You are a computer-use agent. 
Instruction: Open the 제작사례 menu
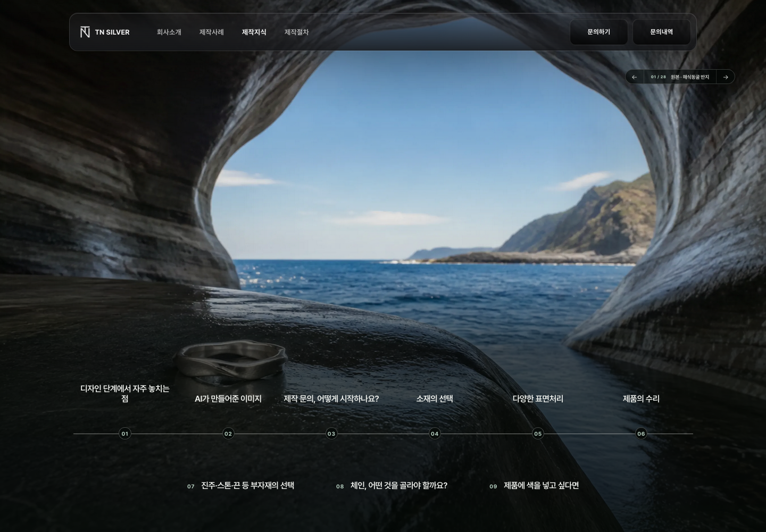click(x=212, y=32)
